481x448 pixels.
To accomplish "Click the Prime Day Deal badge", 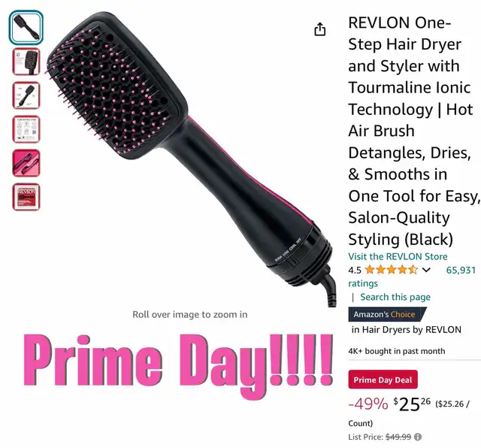I will pyautogui.click(x=383, y=380).
